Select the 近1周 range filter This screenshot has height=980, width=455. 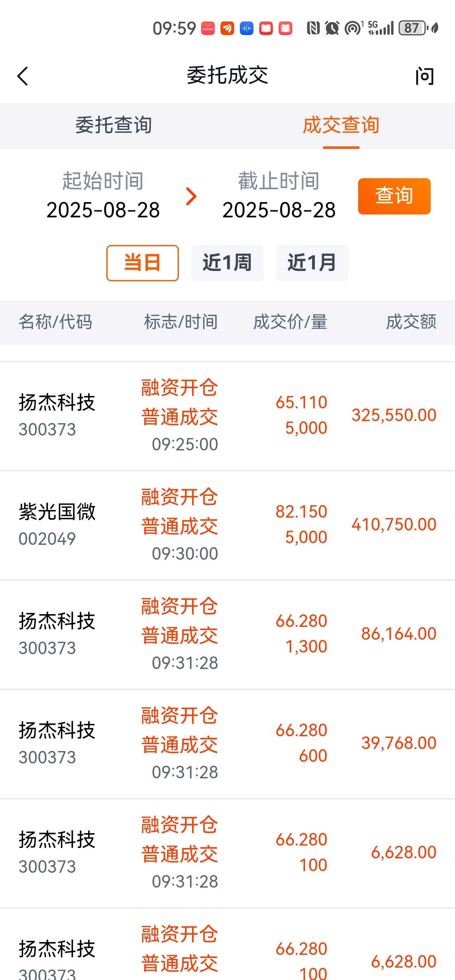pos(227,263)
